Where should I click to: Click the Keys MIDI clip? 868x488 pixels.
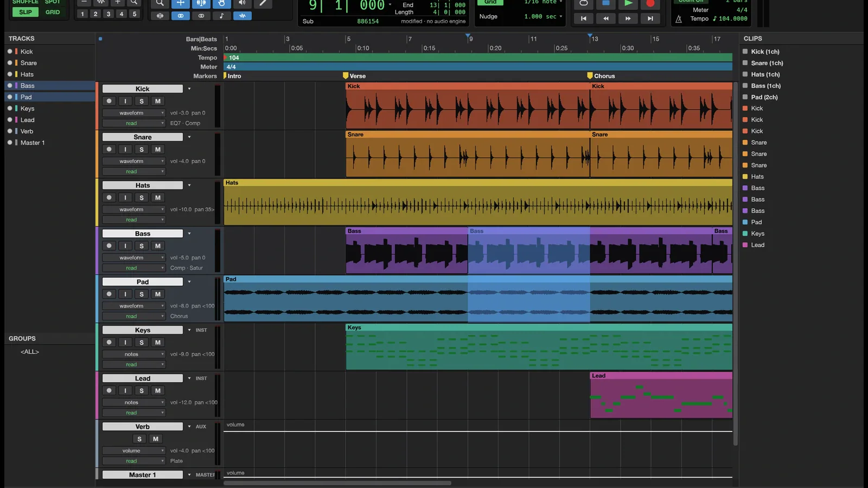coord(539,347)
